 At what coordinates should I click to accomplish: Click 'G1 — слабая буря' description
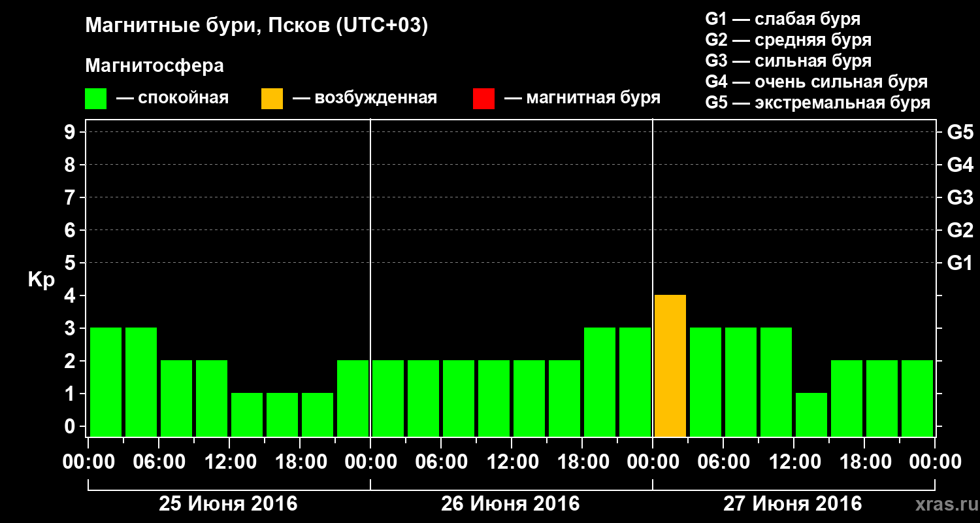click(x=783, y=19)
